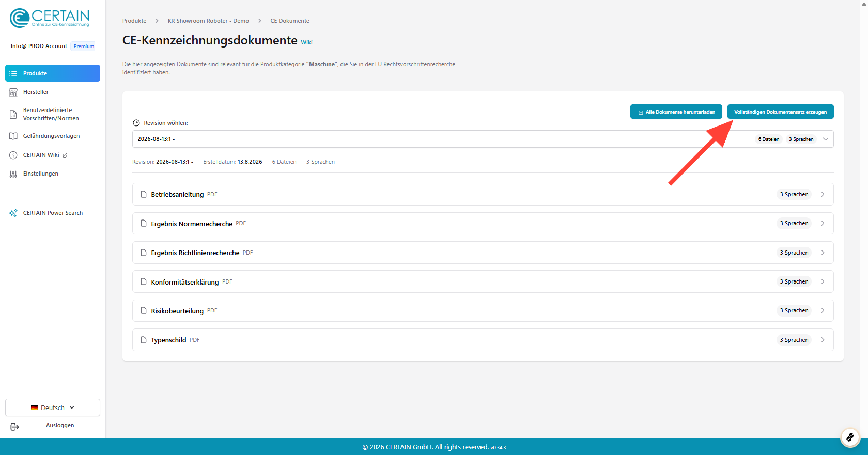Image resolution: width=868 pixels, height=455 pixels.
Task: Click the file icon of Ergebnis Richtlinienrecherche
Action: 144,253
